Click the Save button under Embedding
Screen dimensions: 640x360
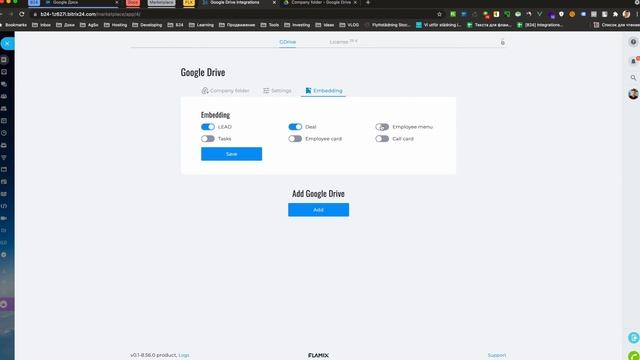coord(231,154)
